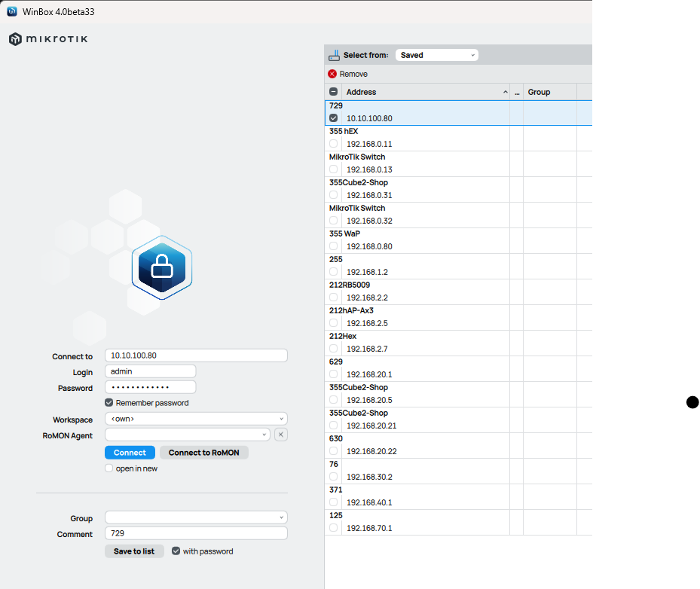The height and width of the screenshot is (589, 700).
Task: Check the 192.168.30.2 row checkbox
Action: [x=334, y=477]
